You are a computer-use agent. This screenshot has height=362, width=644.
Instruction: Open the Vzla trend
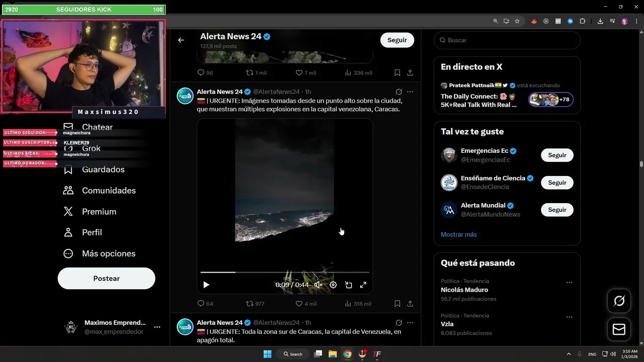(447, 324)
